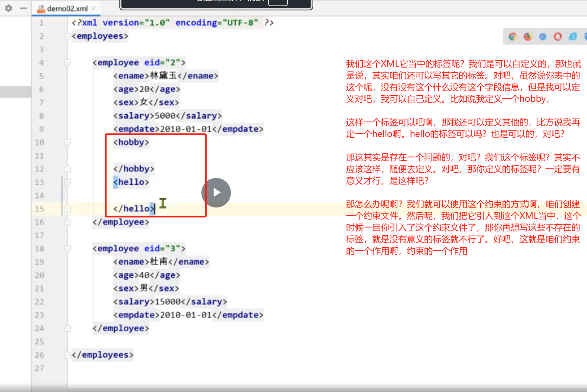Screen dimensions: 587x392
Task: Open the page in Firefox
Action: coord(528,36)
